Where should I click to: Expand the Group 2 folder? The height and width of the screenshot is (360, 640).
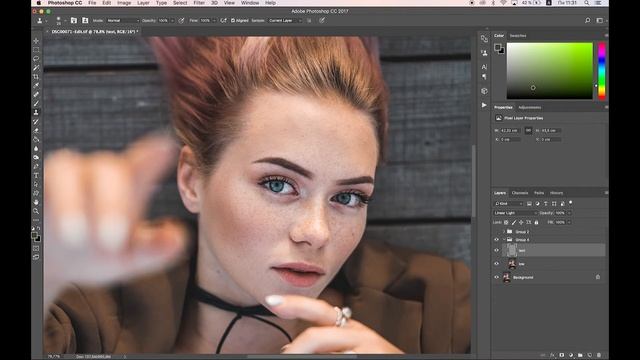tap(504, 231)
